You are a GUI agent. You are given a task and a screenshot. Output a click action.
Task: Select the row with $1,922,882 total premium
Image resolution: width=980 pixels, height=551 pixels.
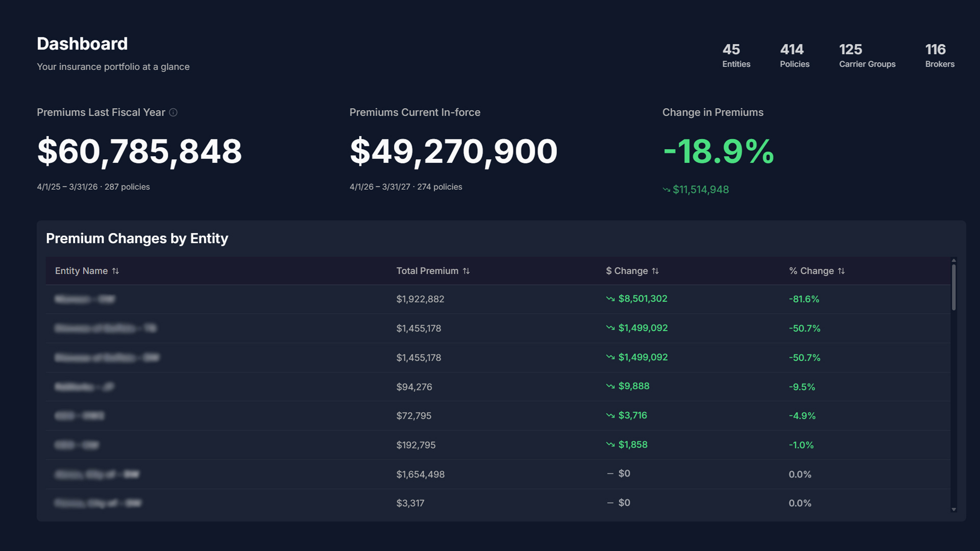[x=420, y=299]
